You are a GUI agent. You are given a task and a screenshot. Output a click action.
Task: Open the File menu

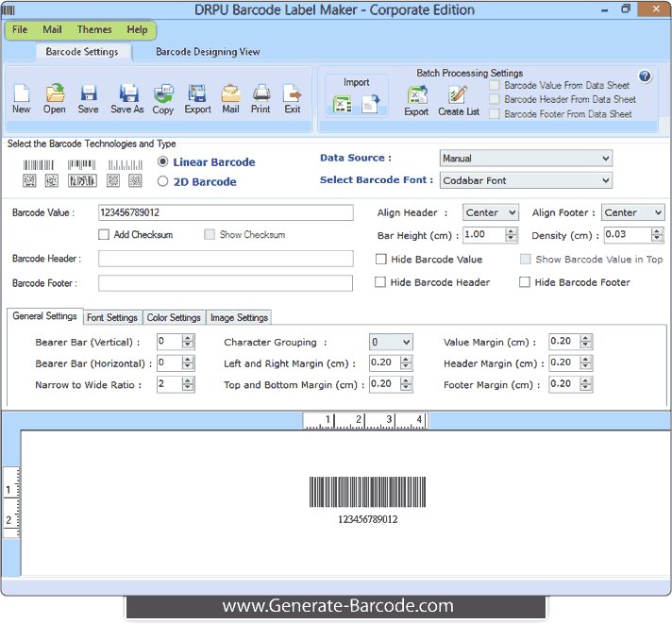[x=20, y=29]
